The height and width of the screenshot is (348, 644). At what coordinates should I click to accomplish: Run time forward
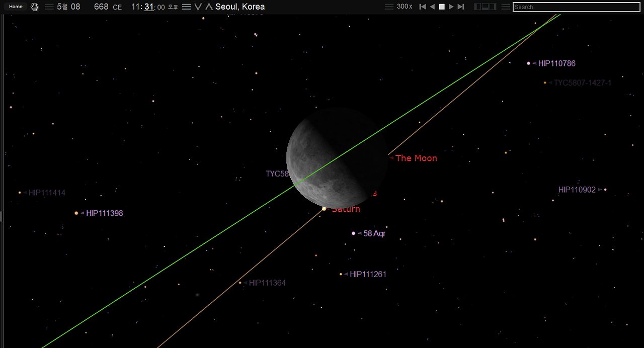451,7
